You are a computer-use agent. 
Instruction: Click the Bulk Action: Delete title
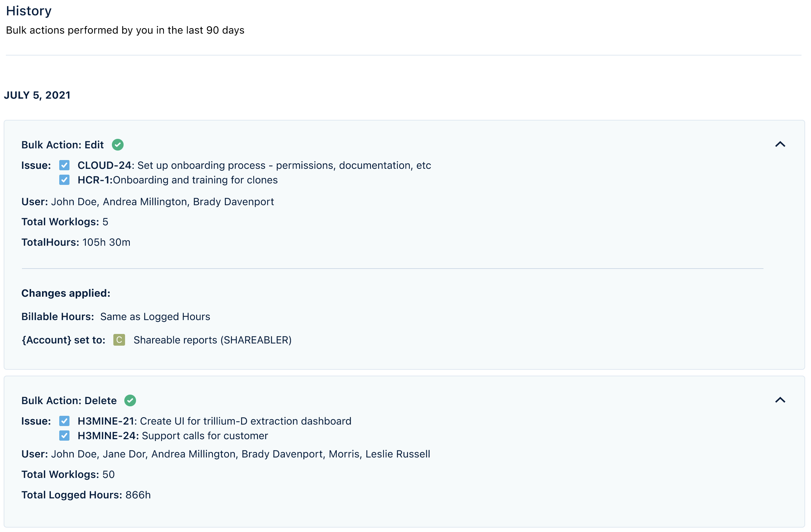(69, 400)
